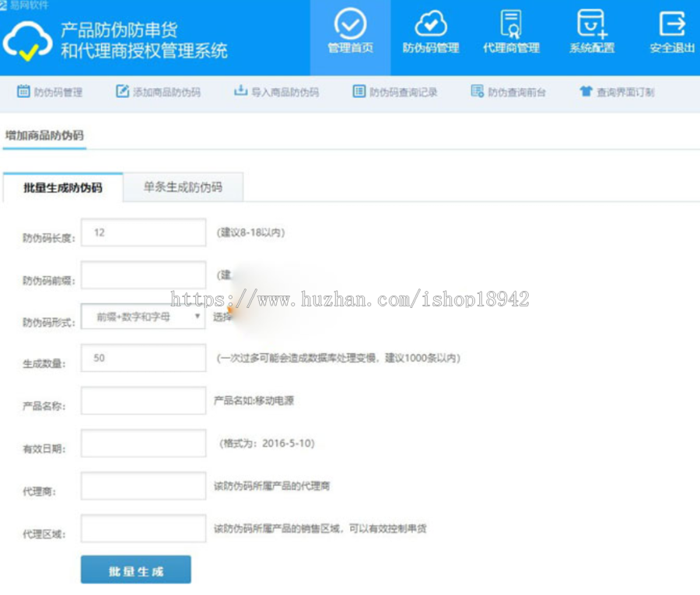Click the calendar icon beside 防伪码管理 submenu

tap(23, 91)
